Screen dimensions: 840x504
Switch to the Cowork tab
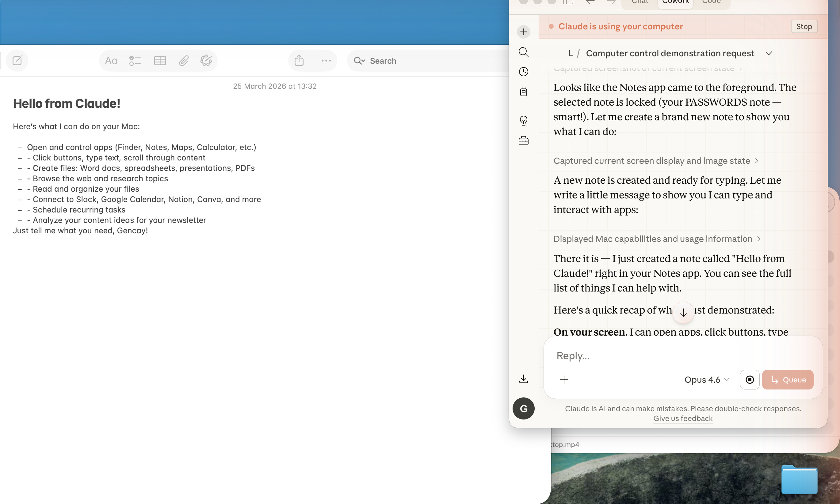tap(675, 2)
